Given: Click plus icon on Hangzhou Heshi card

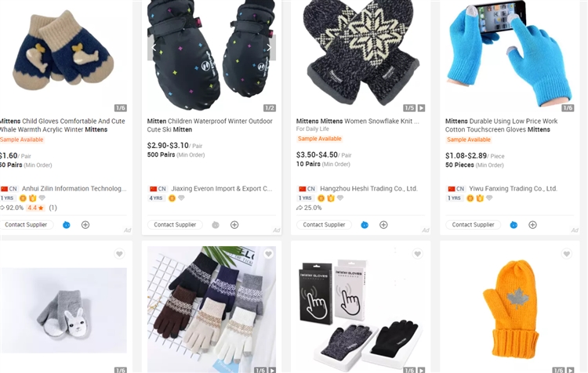Looking at the screenshot, I should click(383, 225).
